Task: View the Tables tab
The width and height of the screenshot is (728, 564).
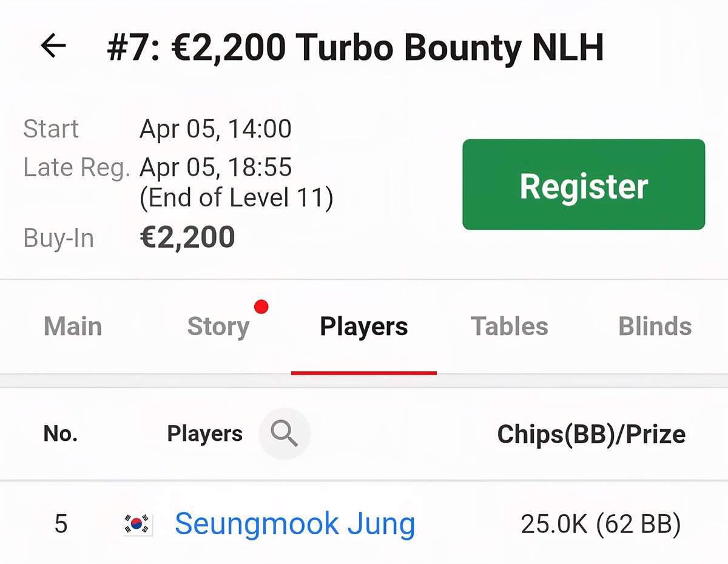Action: pyautogui.click(x=510, y=327)
